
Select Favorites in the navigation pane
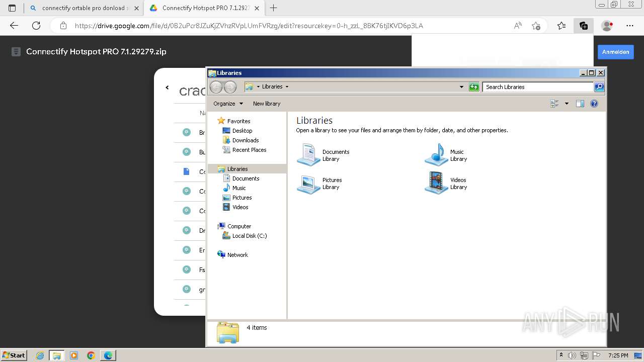238,121
